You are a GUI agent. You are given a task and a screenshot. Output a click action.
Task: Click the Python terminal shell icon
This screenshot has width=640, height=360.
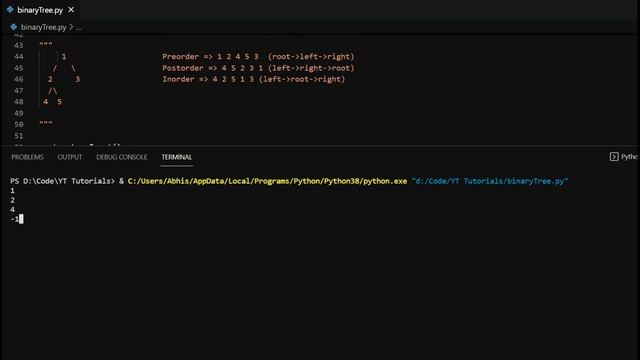point(614,157)
